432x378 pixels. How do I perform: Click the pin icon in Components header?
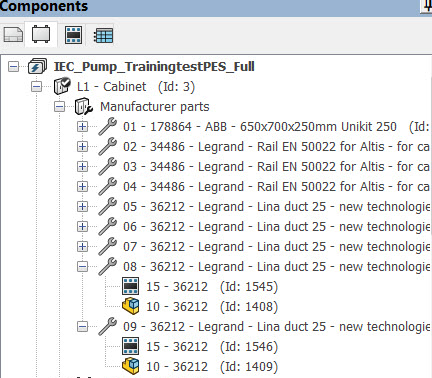coord(426,6)
